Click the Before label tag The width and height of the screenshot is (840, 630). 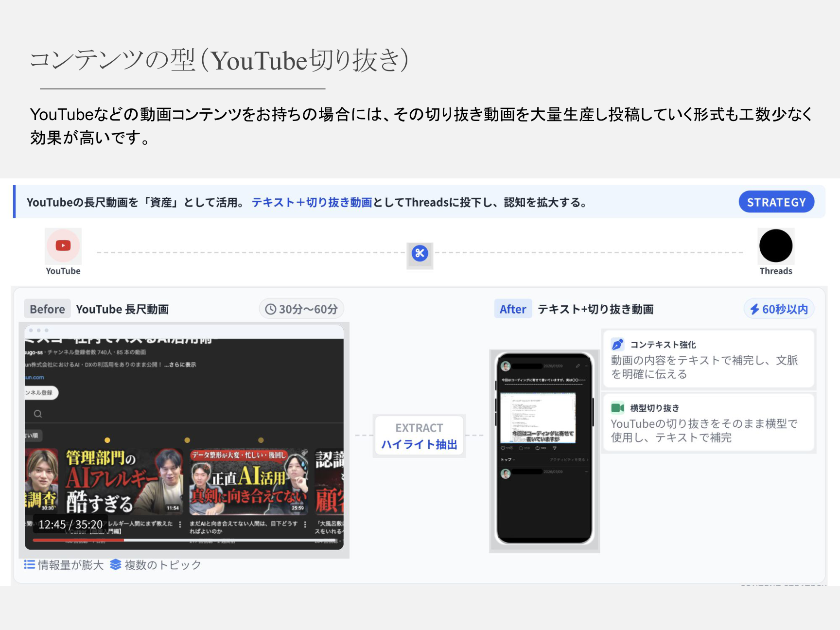point(47,309)
